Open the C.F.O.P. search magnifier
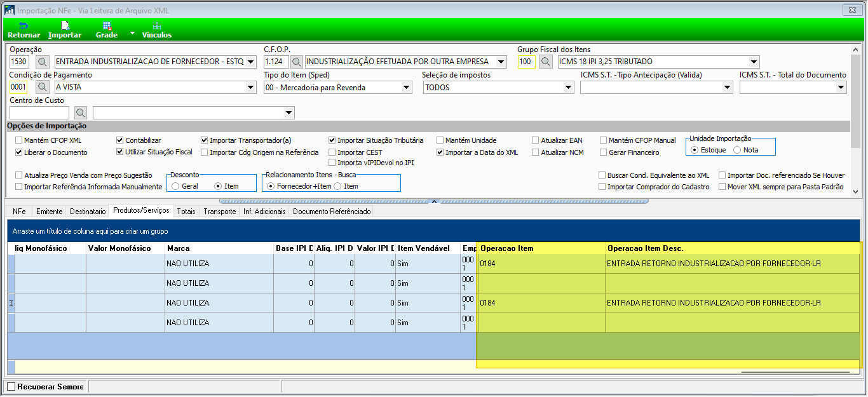This screenshot has height=397, width=868. pyautogui.click(x=297, y=62)
